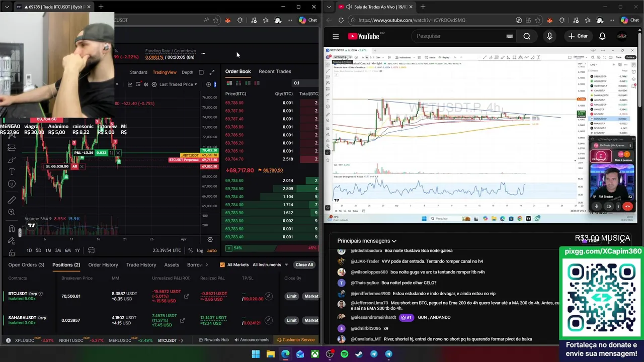
Task: Open on-screen keyboard in YouTube search
Action: [510, 36]
